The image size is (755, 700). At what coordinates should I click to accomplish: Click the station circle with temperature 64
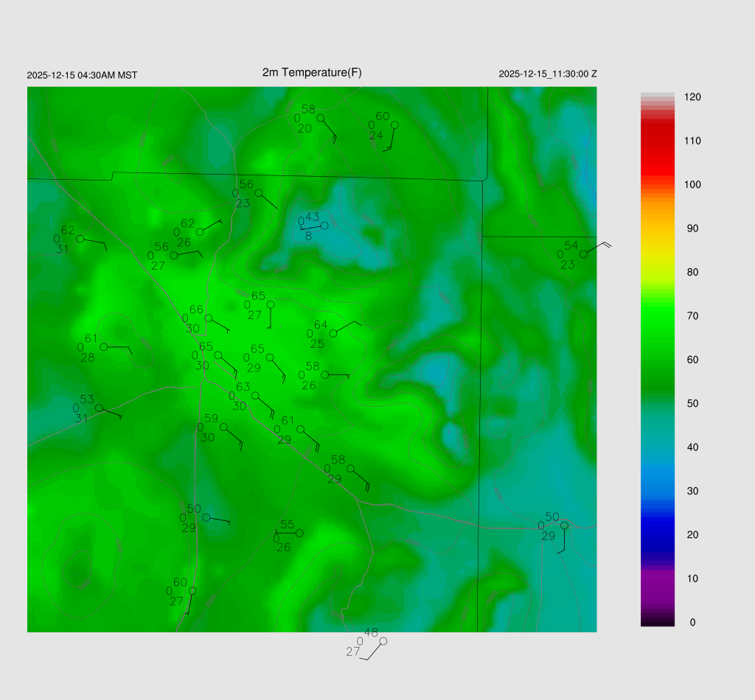click(333, 334)
